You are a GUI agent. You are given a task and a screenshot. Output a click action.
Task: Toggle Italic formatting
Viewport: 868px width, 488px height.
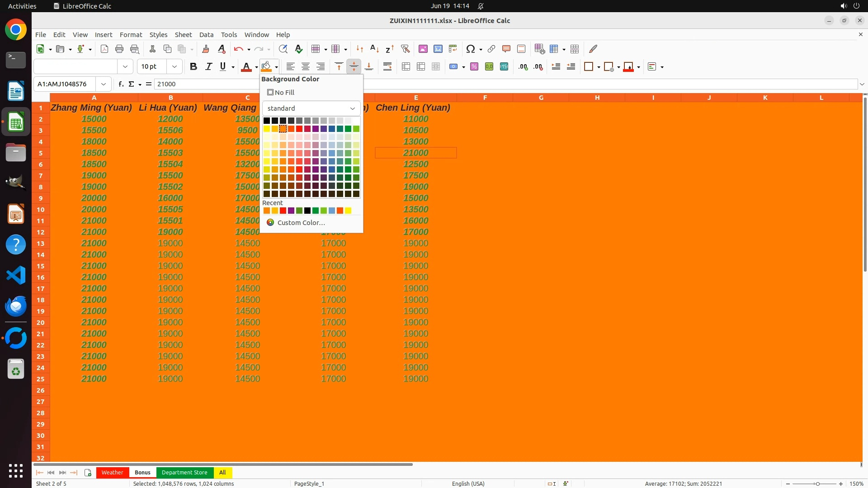208,67
